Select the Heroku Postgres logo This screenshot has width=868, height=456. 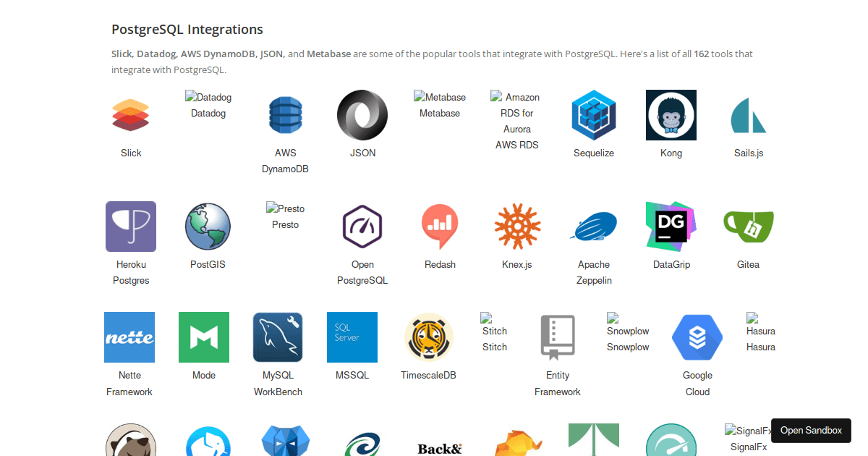(131, 226)
